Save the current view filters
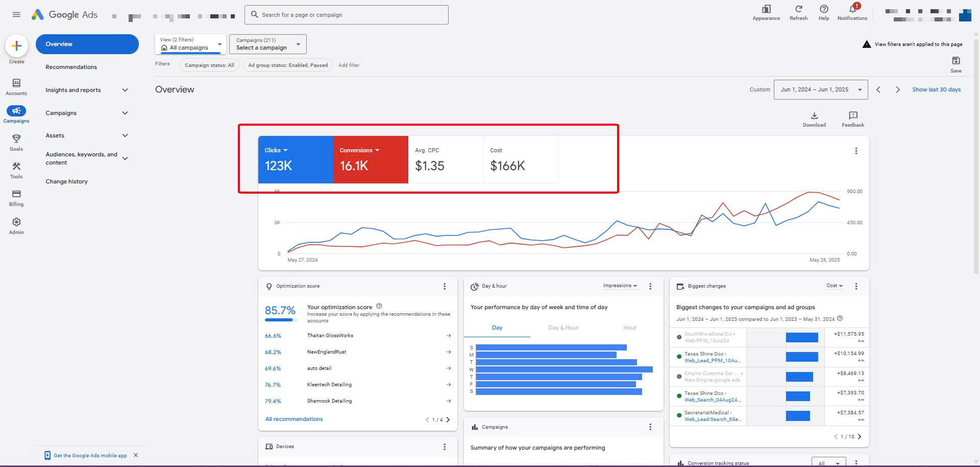Image resolution: width=980 pixels, height=467 pixels. click(x=956, y=64)
